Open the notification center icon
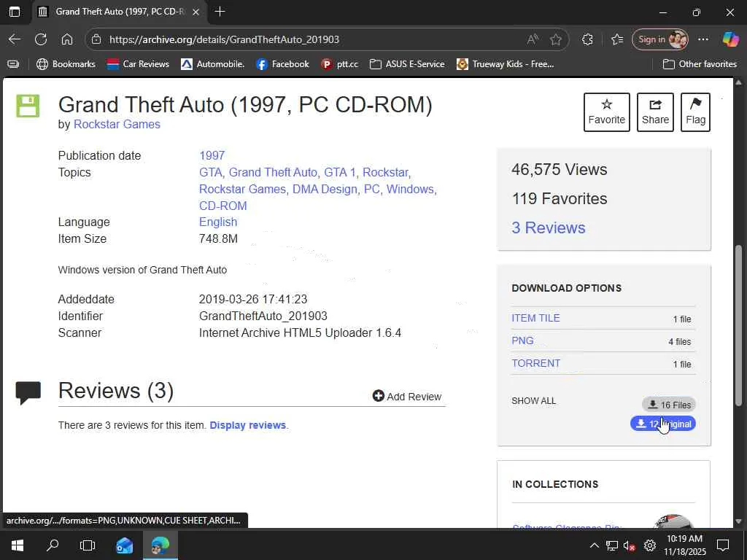Image resolution: width=747 pixels, height=560 pixels. coord(723,545)
